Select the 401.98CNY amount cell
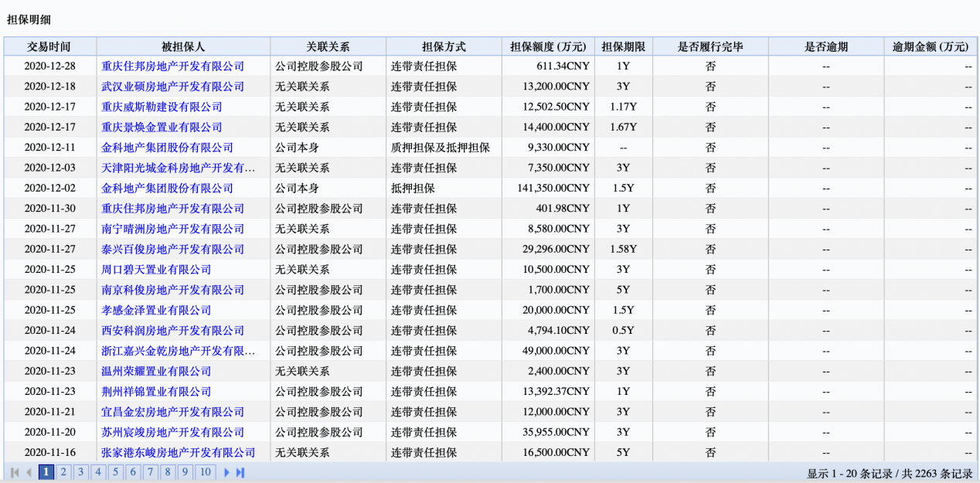Image resolution: width=980 pixels, height=483 pixels. (x=548, y=209)
